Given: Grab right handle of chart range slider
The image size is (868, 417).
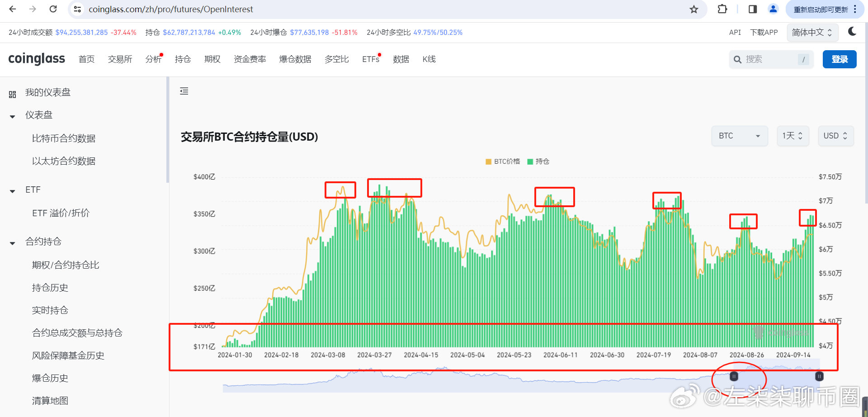Looking at the screenshot, I should click(x=819, y=376).
